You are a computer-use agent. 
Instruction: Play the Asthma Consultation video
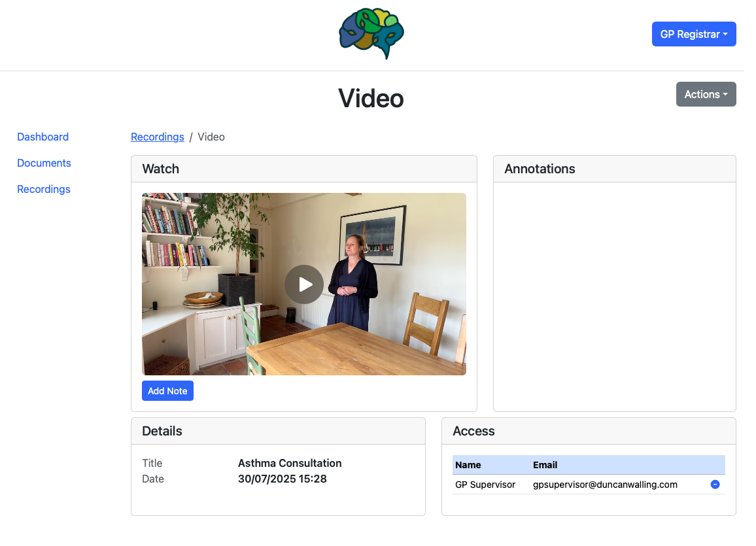click(x=304, y=284)
